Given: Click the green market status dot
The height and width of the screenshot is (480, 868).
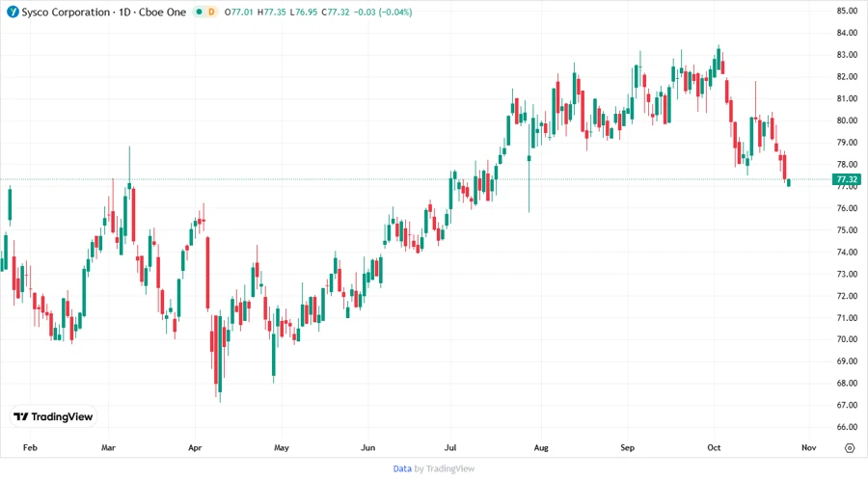Looking at the screenshot, I should click(199, 13).
